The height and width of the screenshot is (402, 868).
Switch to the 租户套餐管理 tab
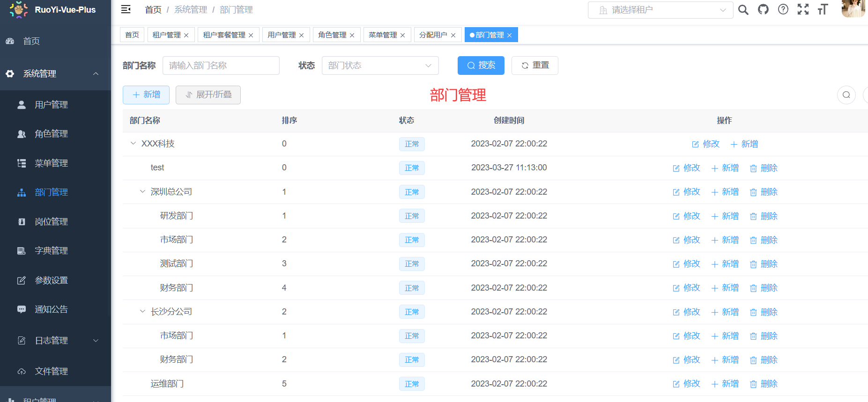(x=224, y=35)
